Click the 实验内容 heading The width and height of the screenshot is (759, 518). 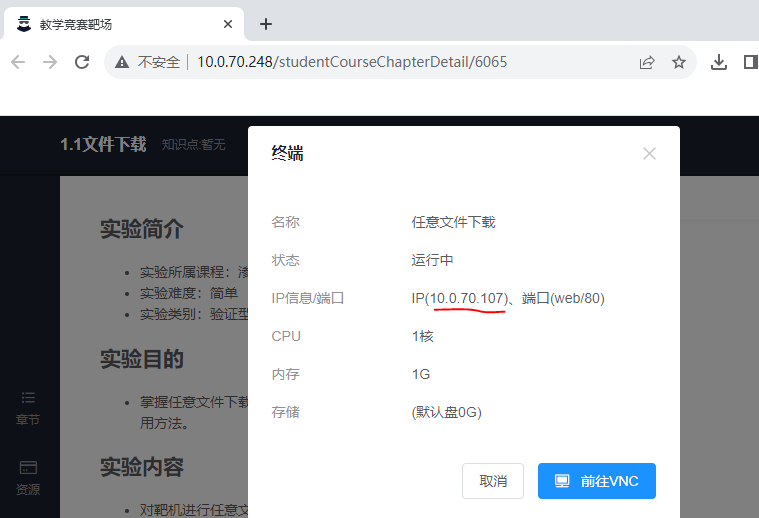click(142, 467)
